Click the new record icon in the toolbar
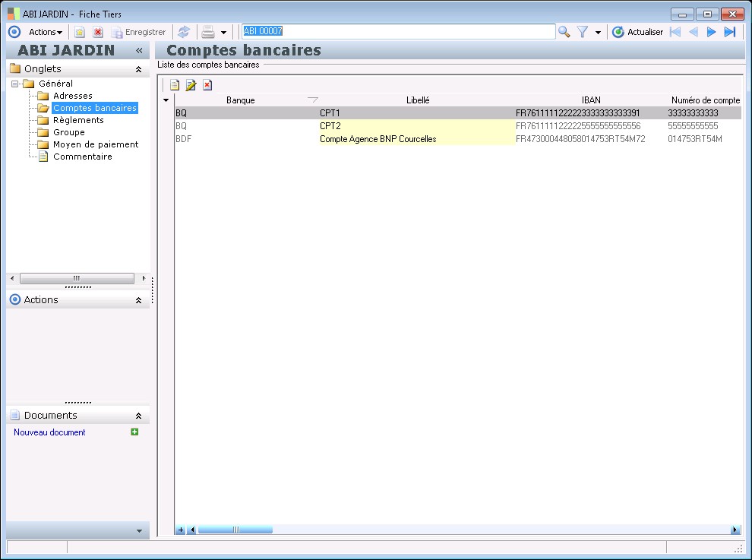The image size is (752, 560). pos(79,32)
